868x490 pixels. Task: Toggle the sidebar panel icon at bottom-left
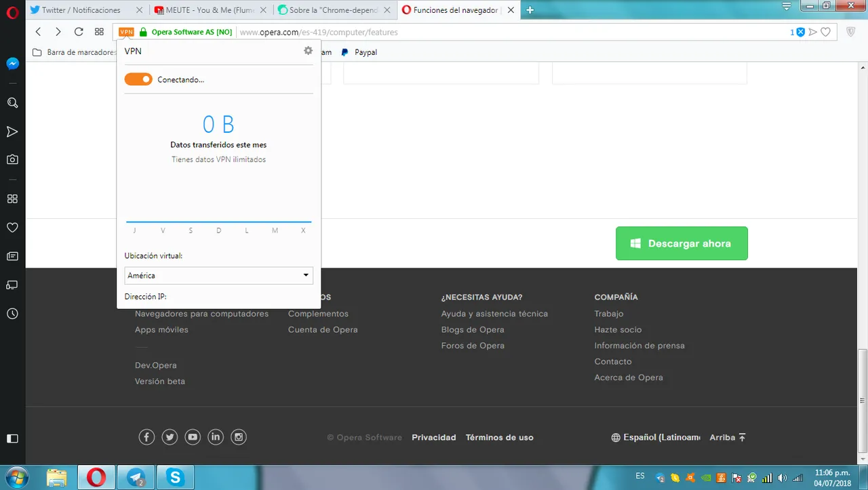pyautogui.click(x=12, y=438)
